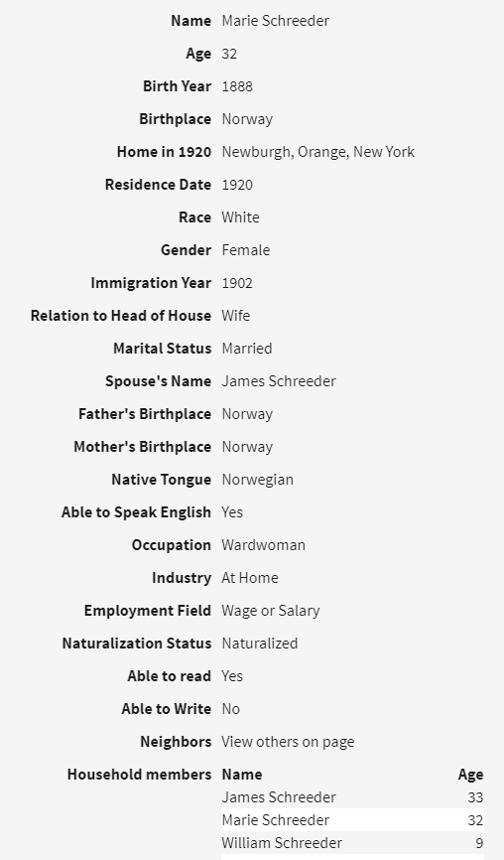The image size is (504, 860).
Task: Open 'View others on page' neighbors link
Action: coord(288,742)
